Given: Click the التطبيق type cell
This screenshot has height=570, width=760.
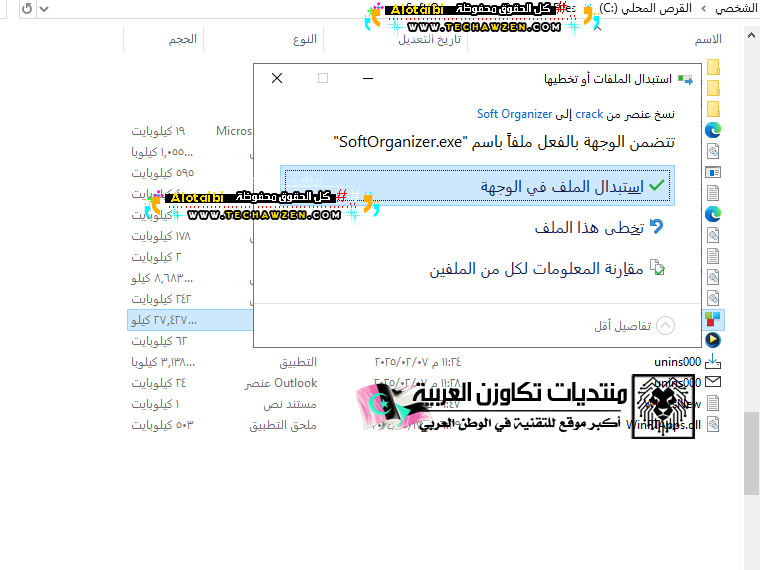Looking at the screenshot, I should tap(298, 362).
